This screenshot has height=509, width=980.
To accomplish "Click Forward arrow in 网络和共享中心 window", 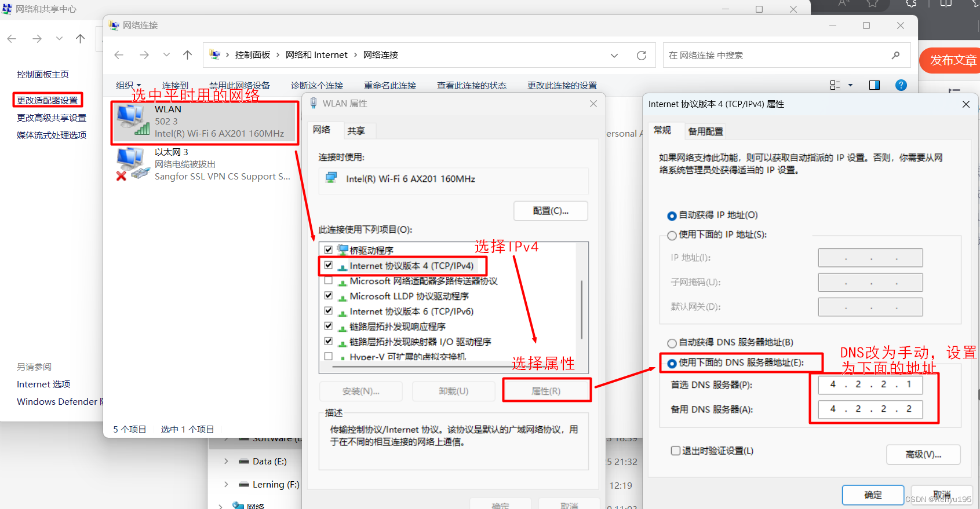I will (37, 39).
